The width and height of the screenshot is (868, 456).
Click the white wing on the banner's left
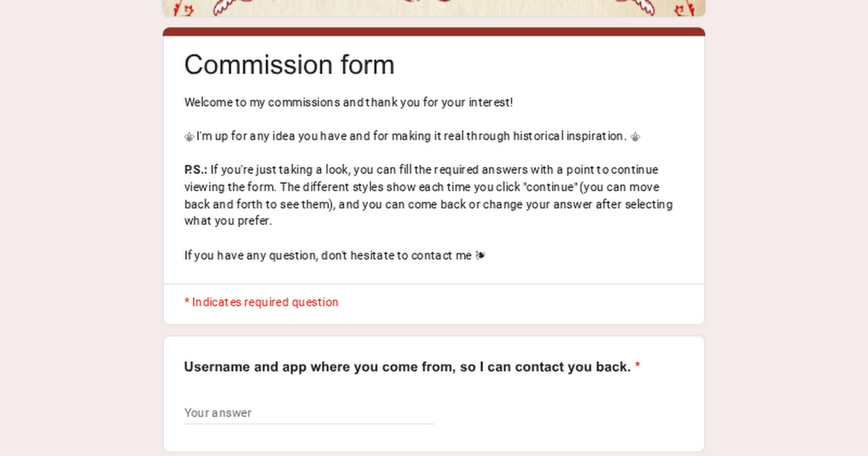[226, 7]
